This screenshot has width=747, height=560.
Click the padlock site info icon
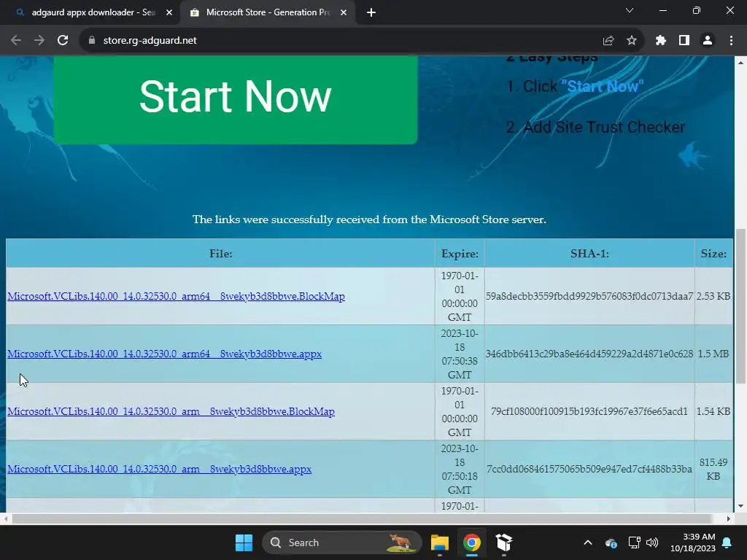pyautogui.click(x=92, y=41)
